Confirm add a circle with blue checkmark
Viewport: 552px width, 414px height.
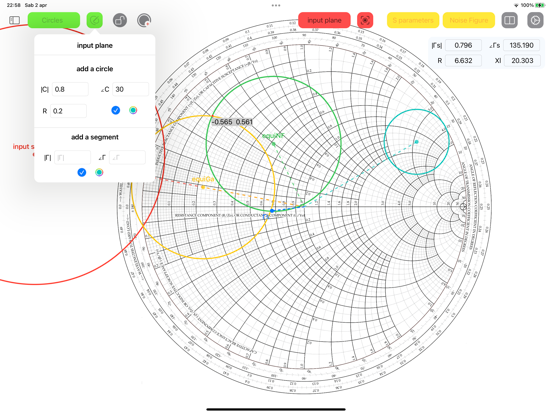(115, 111)
